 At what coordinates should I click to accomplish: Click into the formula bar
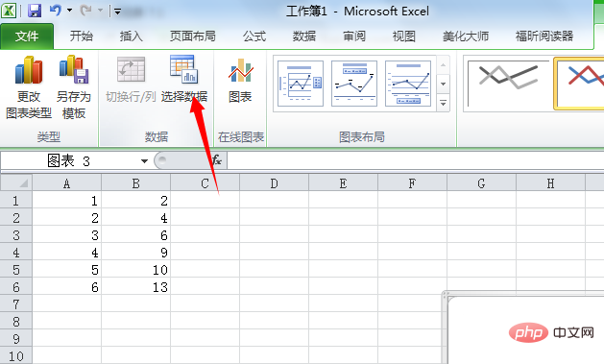pyautogui.click(x=415, y=160)
